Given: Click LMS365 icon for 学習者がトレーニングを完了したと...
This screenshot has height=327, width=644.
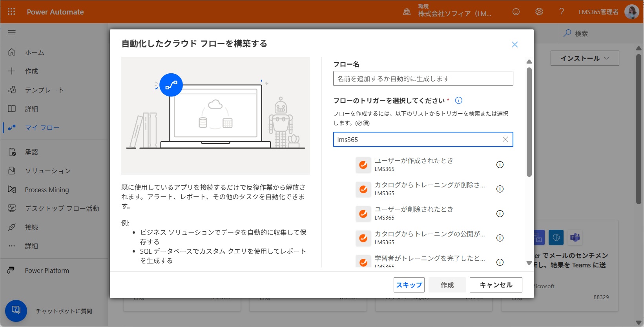Looking at the screenshot, I should coord(363,262).
